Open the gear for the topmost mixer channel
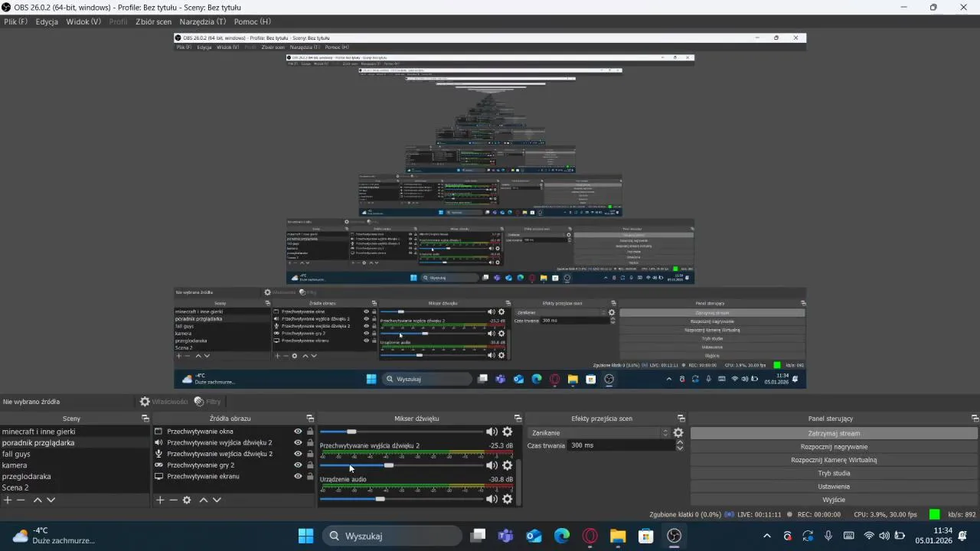980x551 pixels. [x=507, y=432]
